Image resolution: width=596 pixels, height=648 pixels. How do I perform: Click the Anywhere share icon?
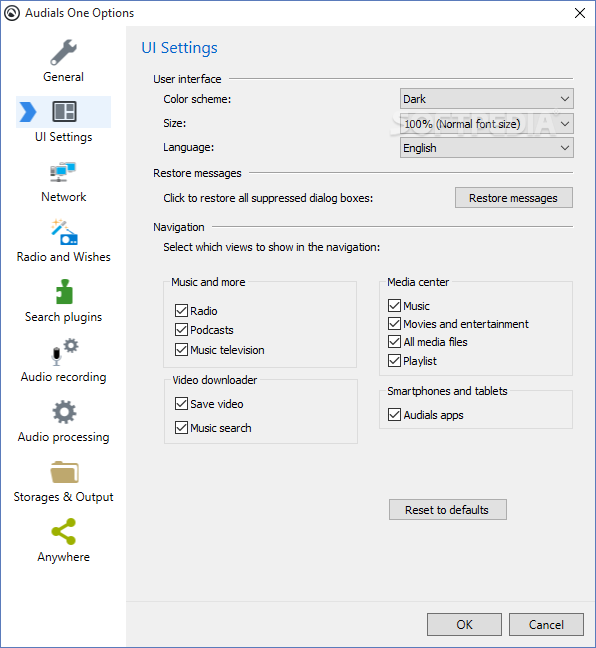[64, 531]
